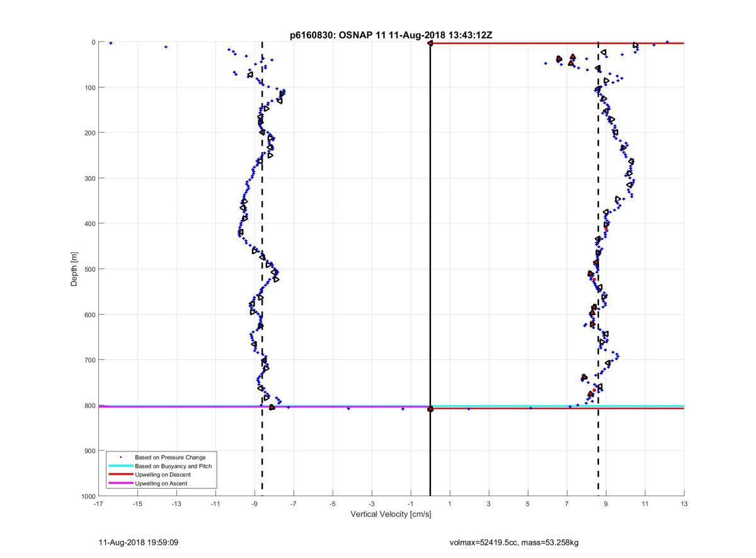Click the magenta line swatch in the legend
This screenshot has width=756, height=558.
(121, 484)
